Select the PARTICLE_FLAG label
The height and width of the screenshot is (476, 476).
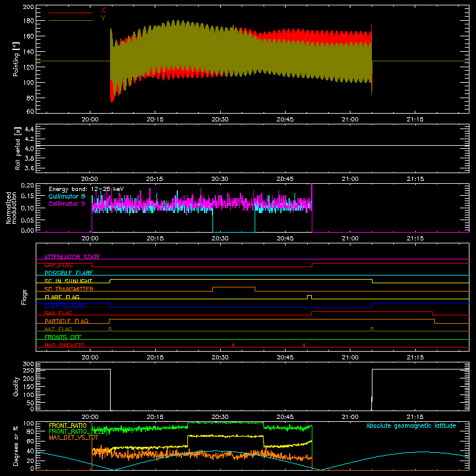(x=67, y=321)
